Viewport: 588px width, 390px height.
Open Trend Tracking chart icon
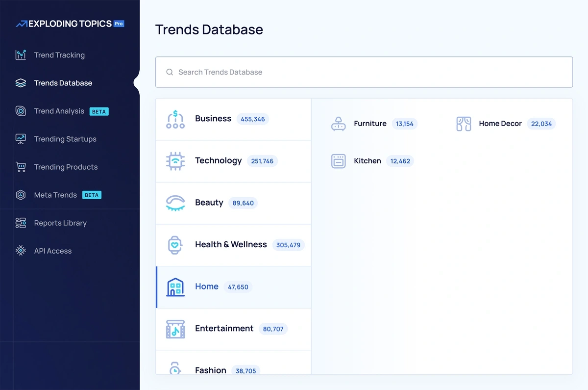(x=21, y=55)
